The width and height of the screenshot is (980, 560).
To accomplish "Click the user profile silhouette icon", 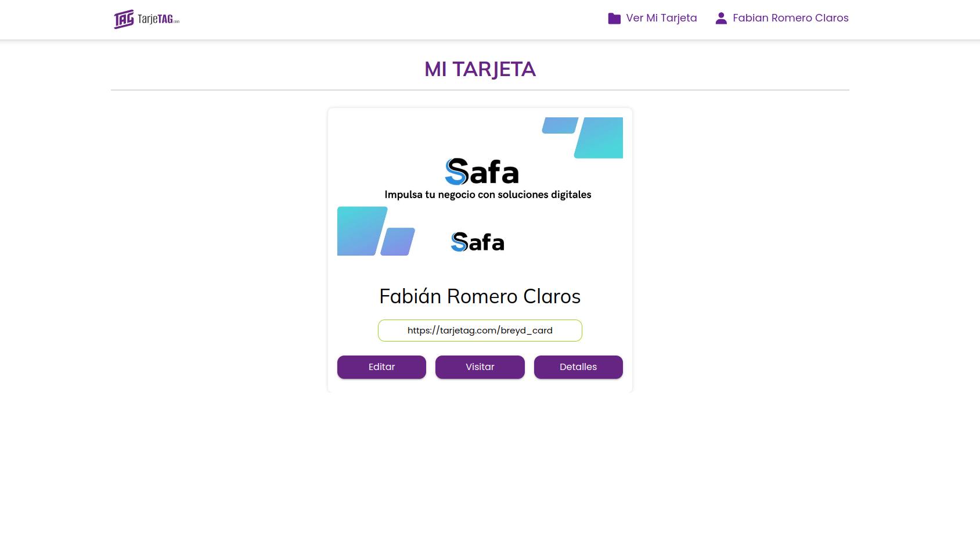I will 720,19.
